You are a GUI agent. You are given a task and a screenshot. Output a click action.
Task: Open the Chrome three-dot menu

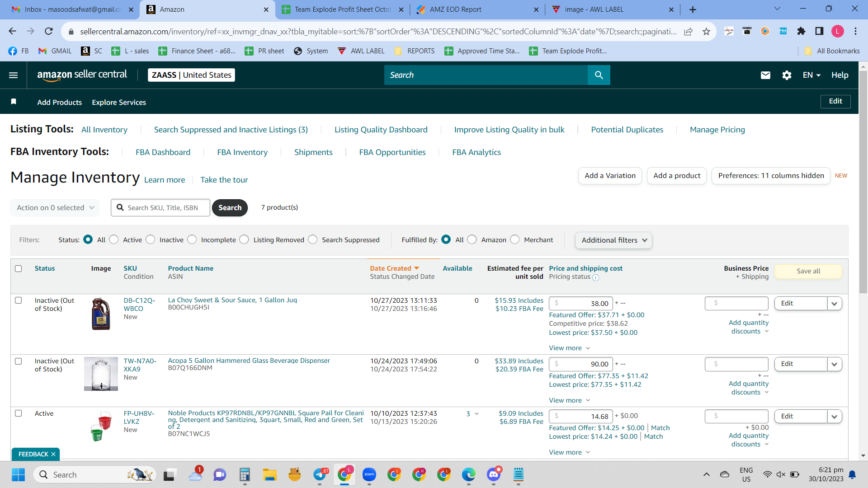855,31
